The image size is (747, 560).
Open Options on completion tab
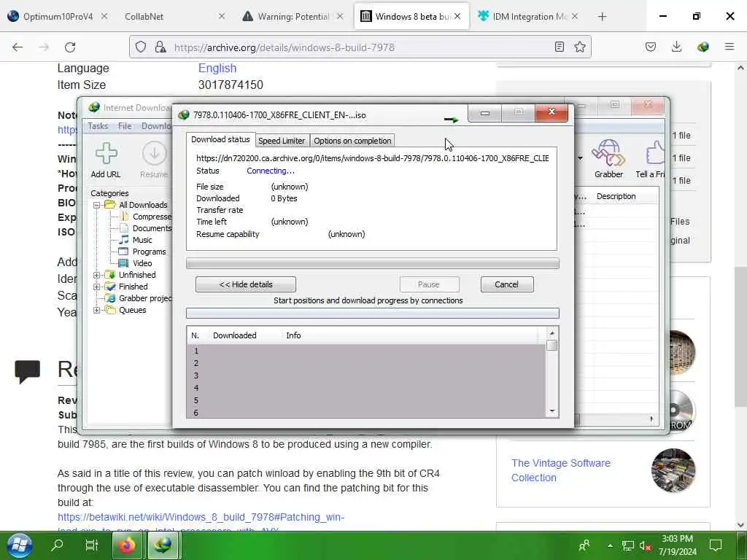click(x=352, y=141)
